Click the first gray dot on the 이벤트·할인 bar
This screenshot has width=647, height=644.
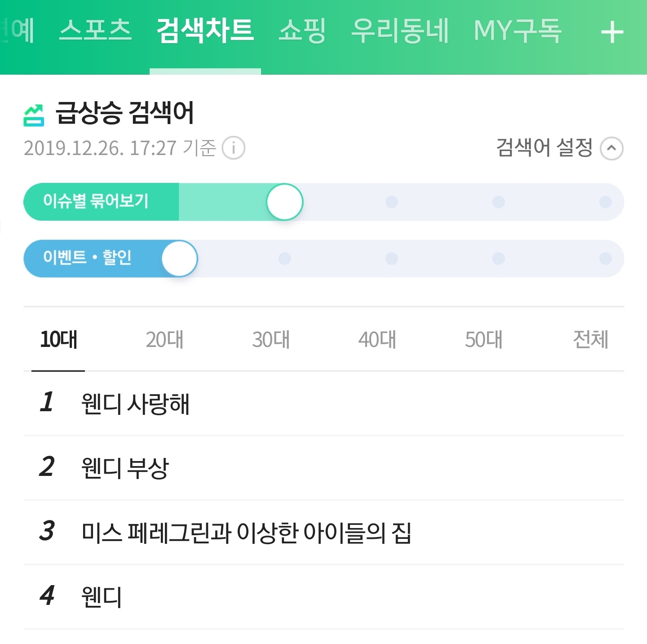point(284,259)
